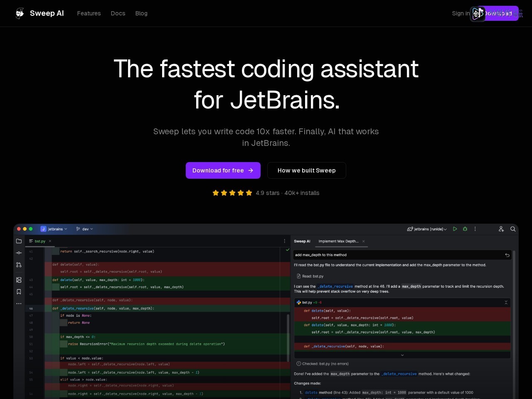The width and height of the screenshot is (532, 399).
Task: Click the yellow minimize dot in IDE
Action: (x=25, y=229)
